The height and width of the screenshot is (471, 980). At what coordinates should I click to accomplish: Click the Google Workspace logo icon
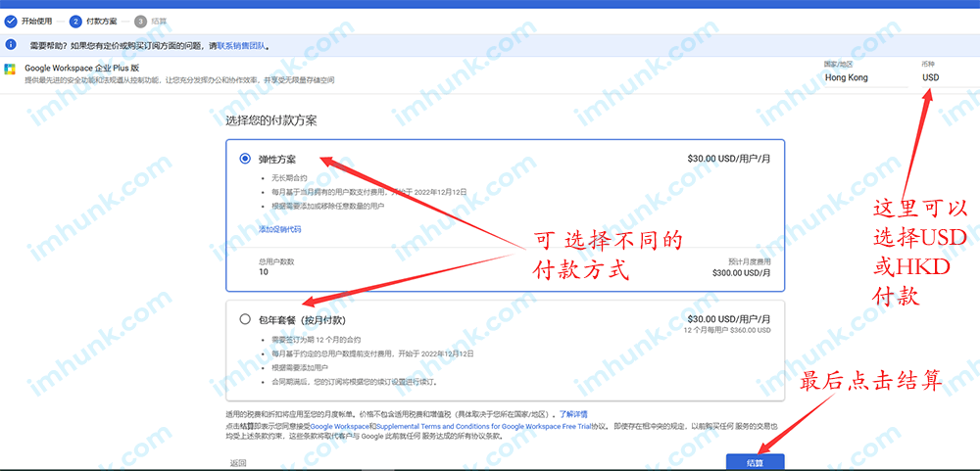[x=10, y=70]
